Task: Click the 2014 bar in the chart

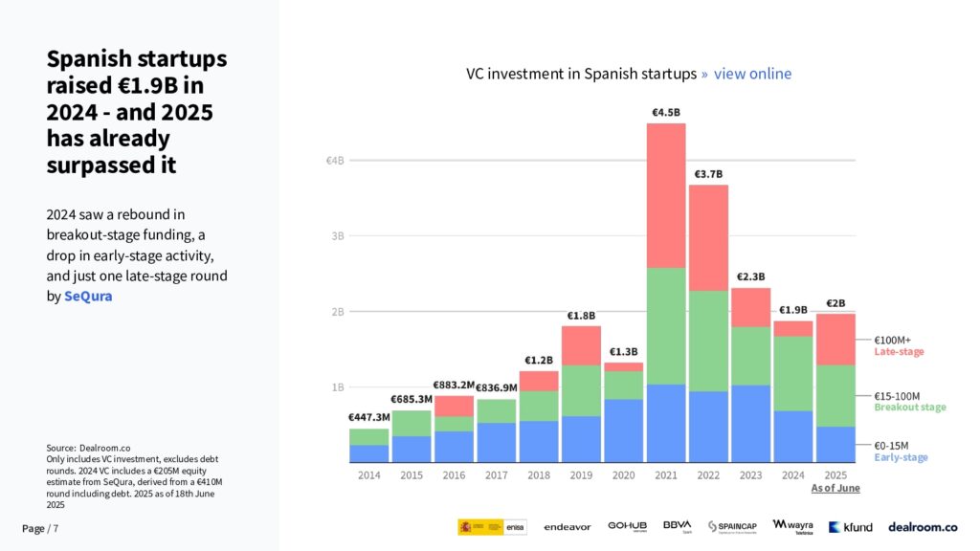Action: click(x=368, y=446)
